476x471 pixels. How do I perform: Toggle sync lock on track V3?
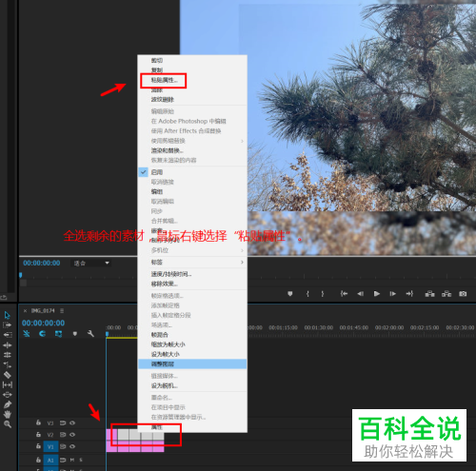[63, 422]
